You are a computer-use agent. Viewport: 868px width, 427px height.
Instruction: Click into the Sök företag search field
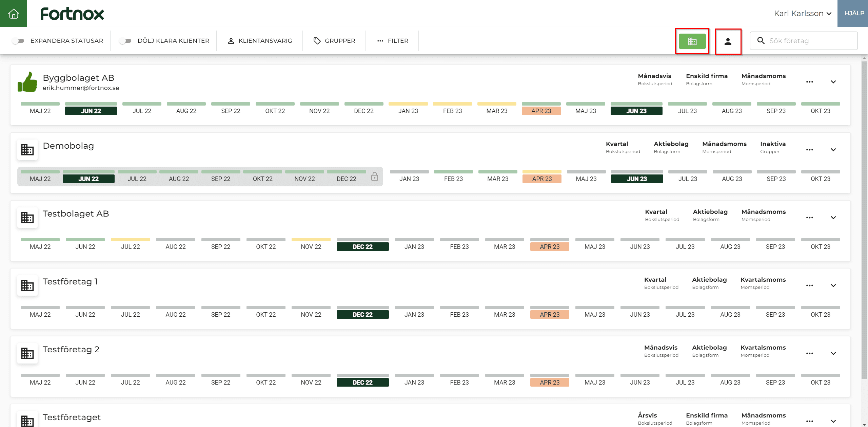[x=804, y=41]
